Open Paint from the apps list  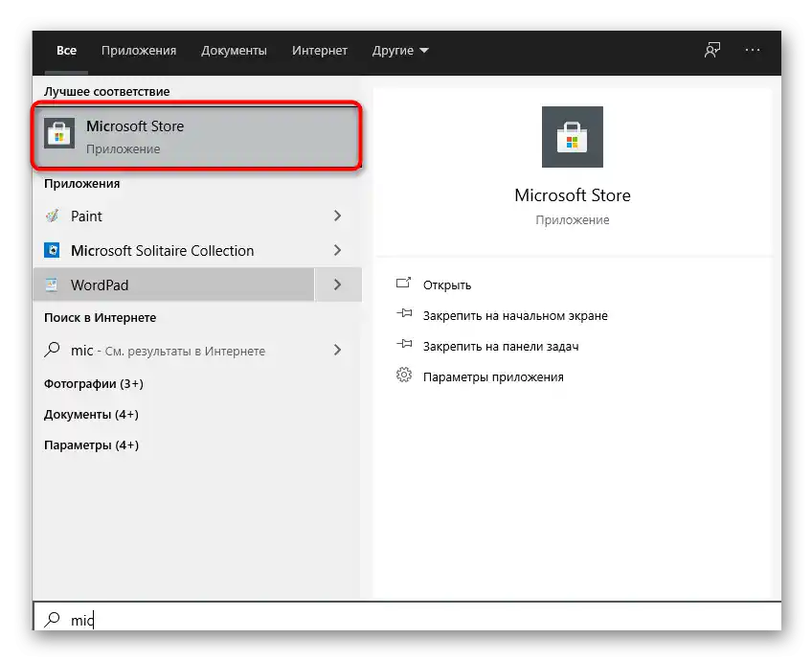[173, 216]
